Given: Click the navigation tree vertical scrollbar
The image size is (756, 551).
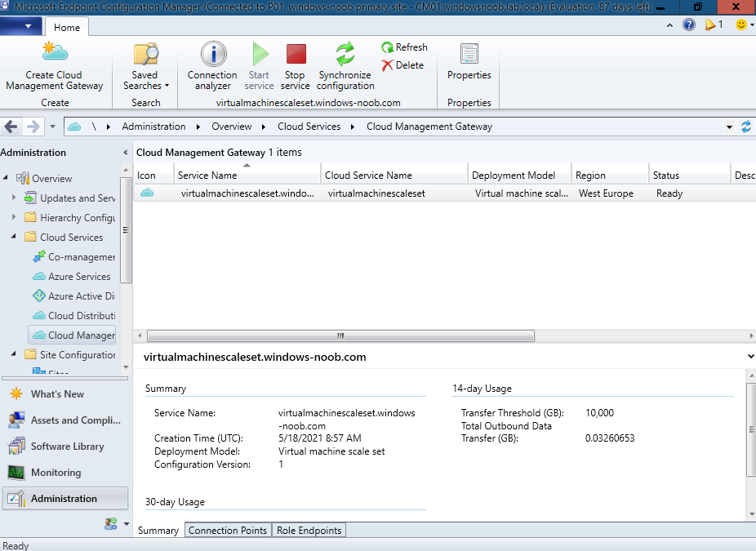Looking at the screenshot, I should click(x=126, y=230).
